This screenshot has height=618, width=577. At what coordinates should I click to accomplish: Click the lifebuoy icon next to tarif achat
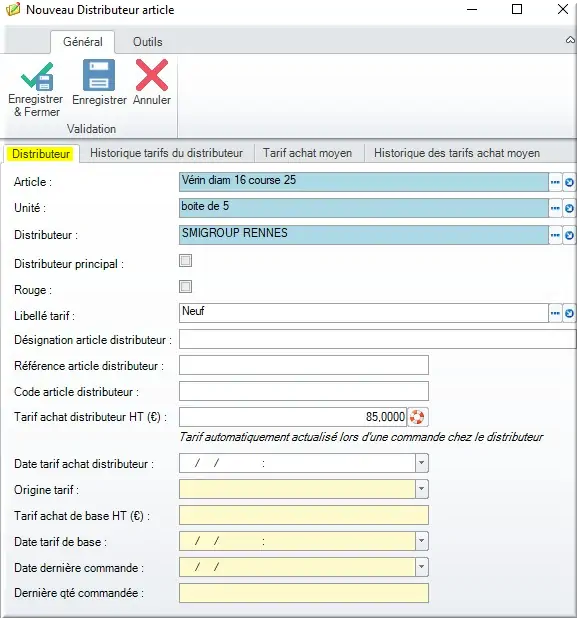[417, 417]
